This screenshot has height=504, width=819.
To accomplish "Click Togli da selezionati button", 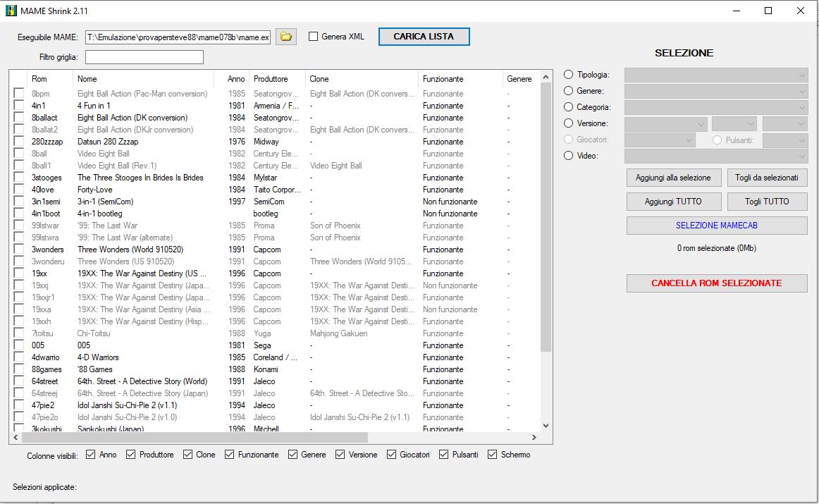I will [767, 178].
